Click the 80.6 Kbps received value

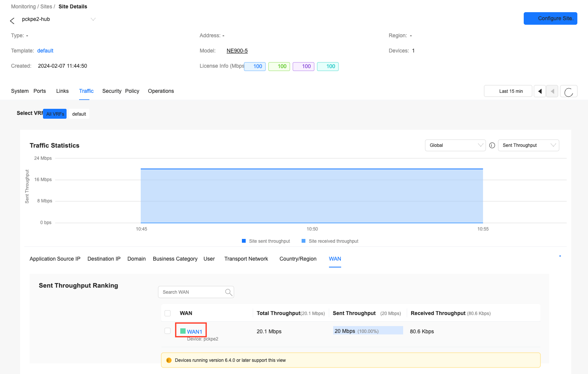422,331
